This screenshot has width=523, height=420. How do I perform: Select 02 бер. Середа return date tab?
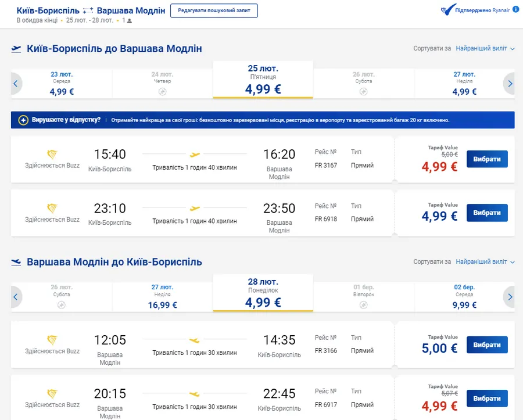pyautogui.click(x=464, y=296)
